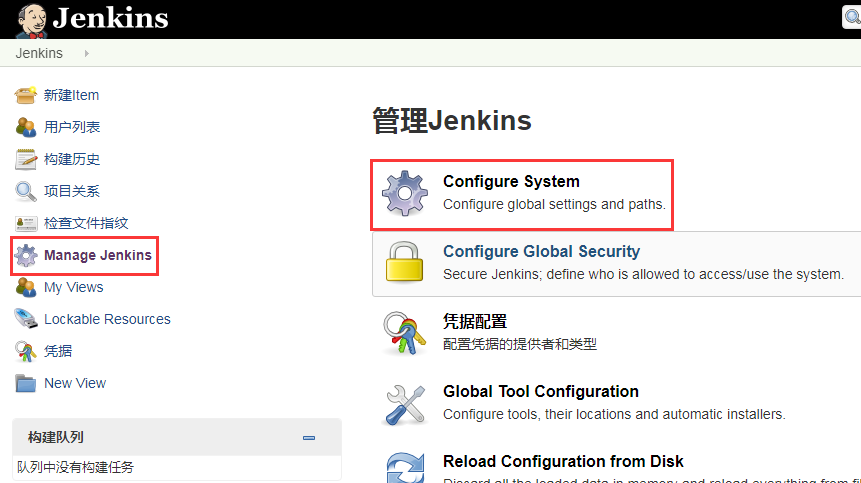Click the Jenkins header title text
This screenshot has height=483, width=861.
[110, 18]
